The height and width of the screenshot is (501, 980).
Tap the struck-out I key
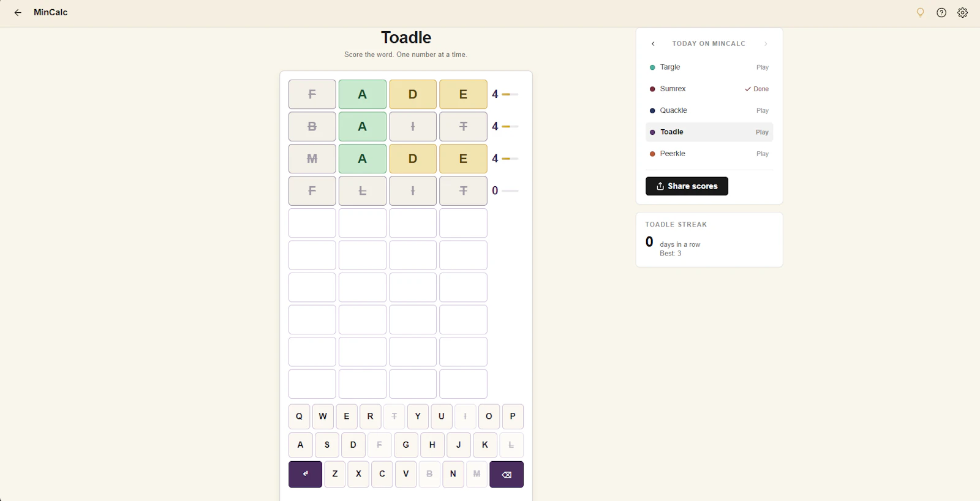click(x=465, y=416)
